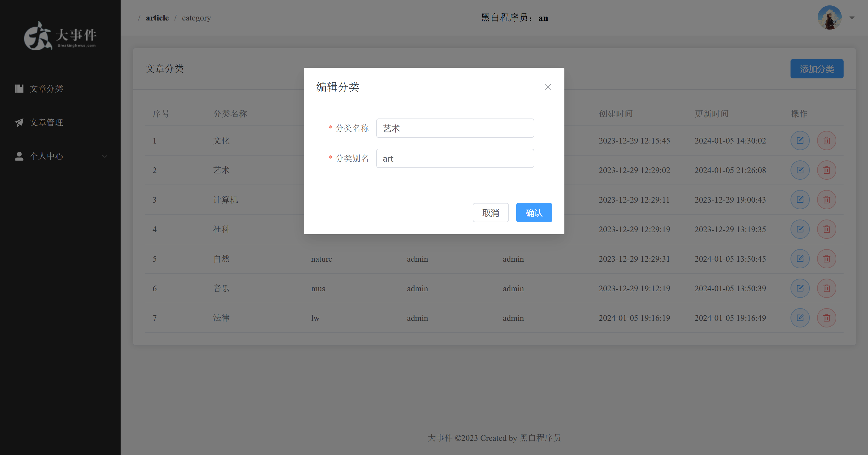Close the 编辑分类 dialog with X
The image size is (868, 455).
pos(548,87)
